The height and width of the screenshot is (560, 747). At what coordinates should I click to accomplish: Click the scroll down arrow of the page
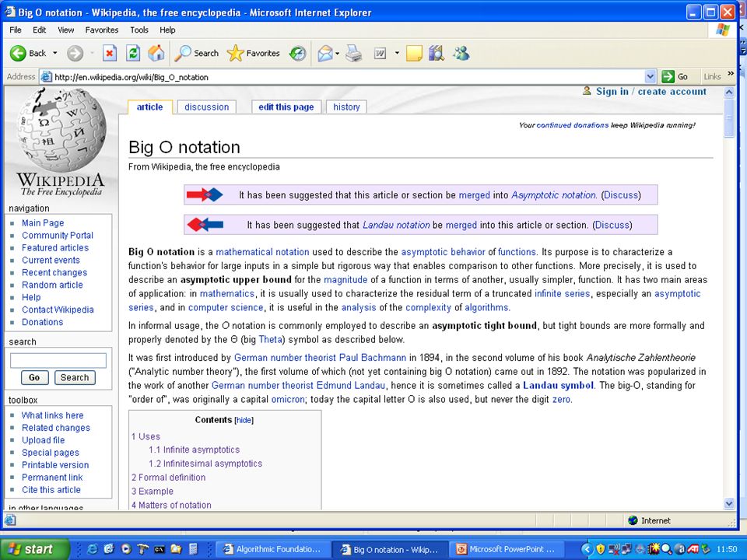[729, 503]
